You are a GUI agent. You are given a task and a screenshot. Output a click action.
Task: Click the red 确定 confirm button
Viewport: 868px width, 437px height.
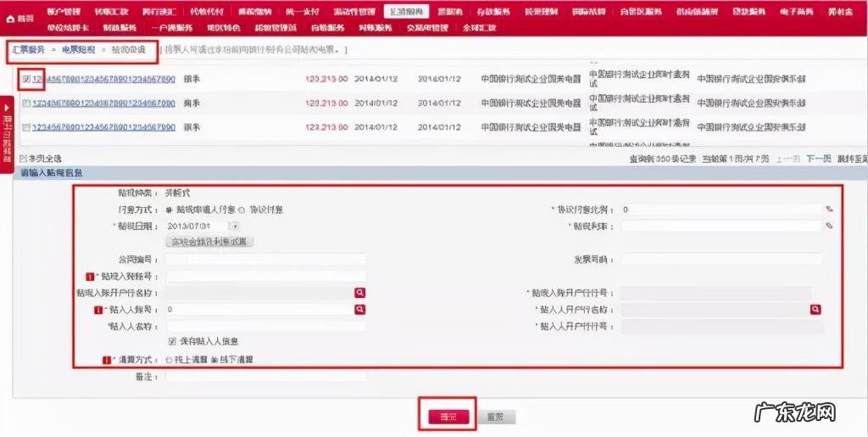click(x=448, y=417)
